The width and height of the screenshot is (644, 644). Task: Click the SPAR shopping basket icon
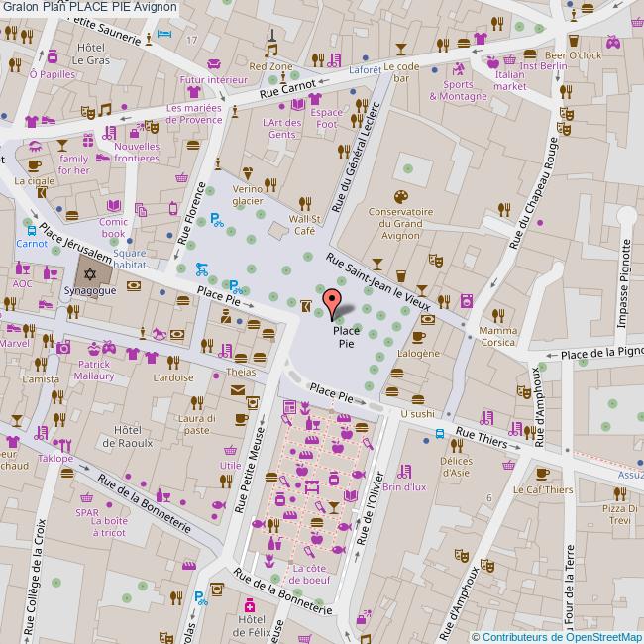pyautogui.click(x=86, y=497)
